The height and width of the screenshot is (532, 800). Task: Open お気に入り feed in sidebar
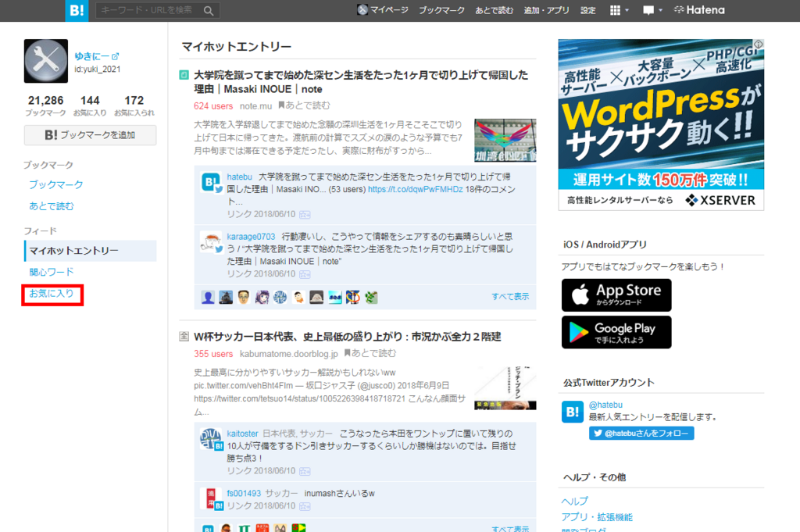click(x=52, y=294)
